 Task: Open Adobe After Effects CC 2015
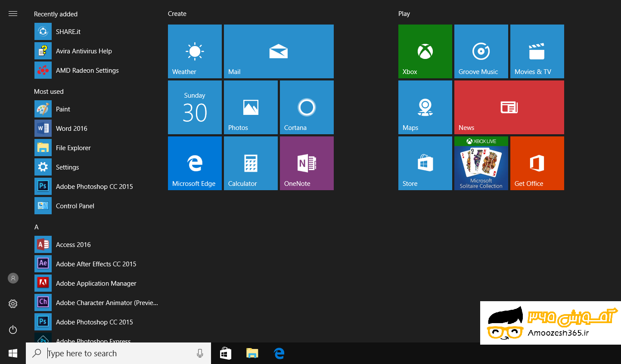97,264
